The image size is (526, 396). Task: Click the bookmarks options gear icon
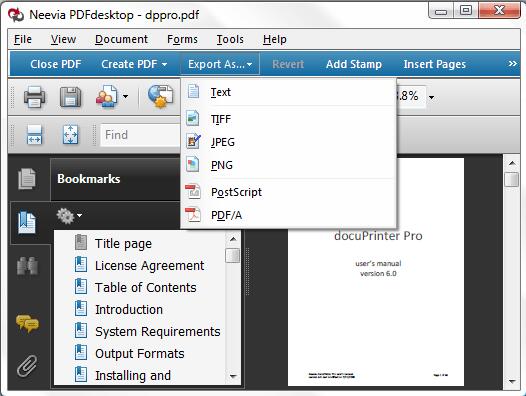65,216
